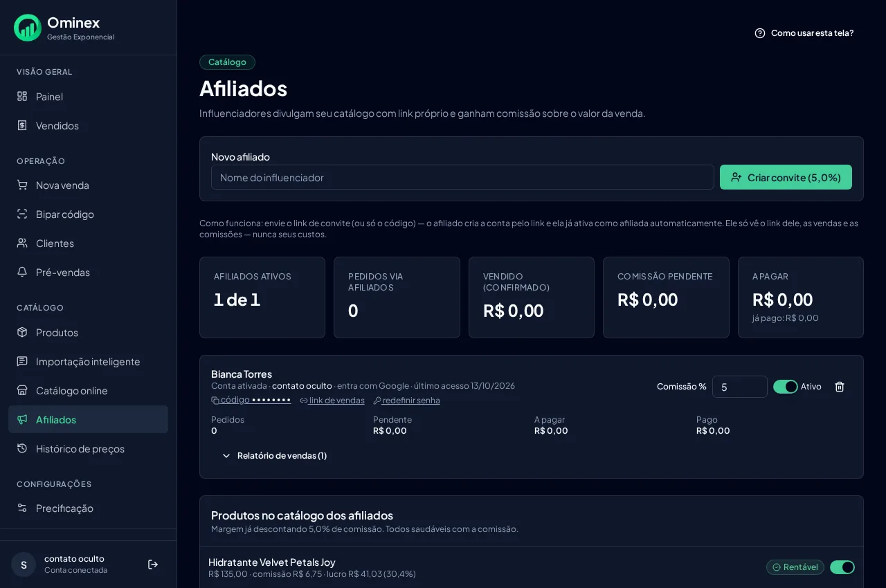This screenshot has height=588, width=886.
Task: Open the Clientes section
Action: click(88, 243)
